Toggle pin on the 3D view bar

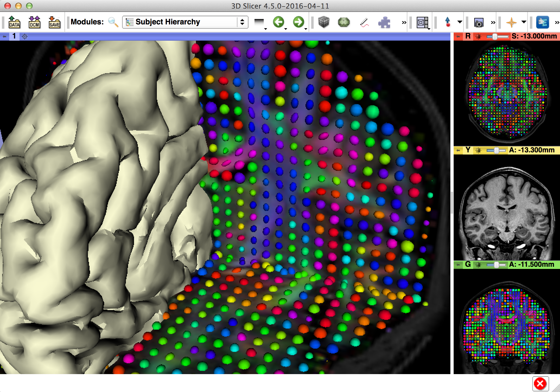coord(5,36)
